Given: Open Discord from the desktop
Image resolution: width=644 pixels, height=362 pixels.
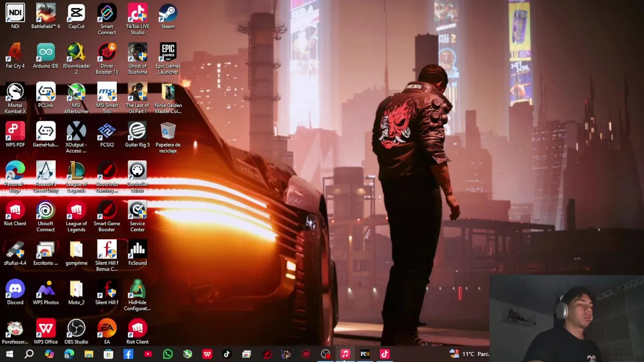Looking at the screenshot, I should click(x=15, y=292).
